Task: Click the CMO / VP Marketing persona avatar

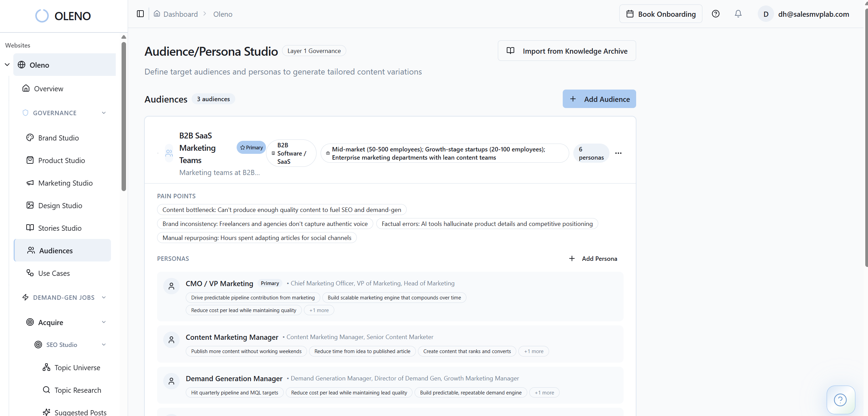Action: [x=171, y=286]
